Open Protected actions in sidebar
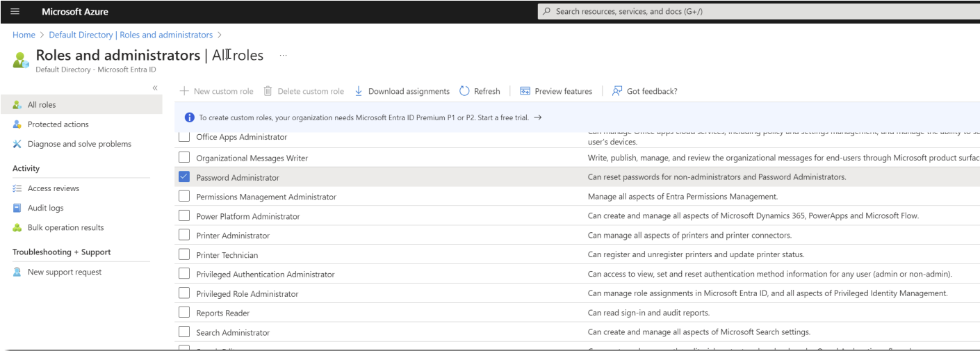The height and width of the screenshot is (351, 980). pos(58,124)
